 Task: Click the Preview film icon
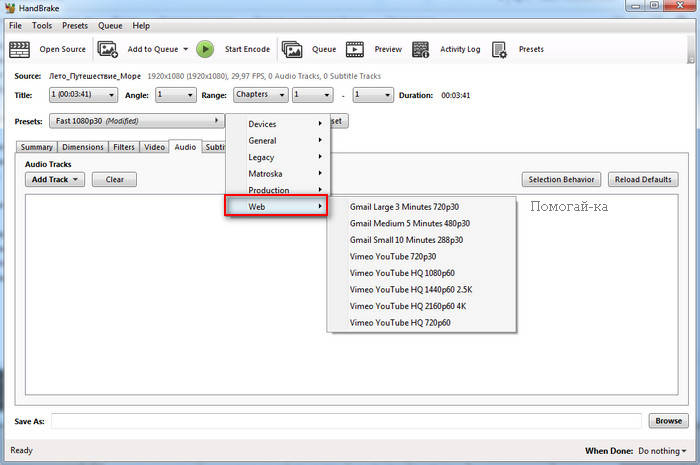pos(355,49)
